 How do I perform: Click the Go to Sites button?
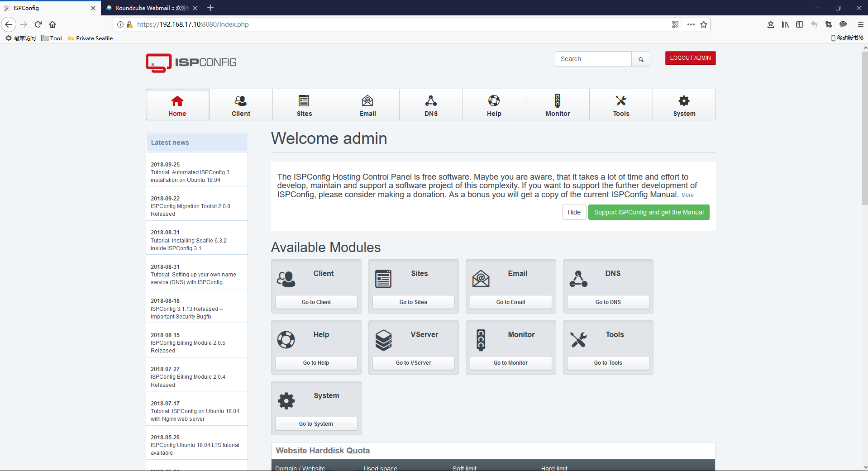[x=413, y=302]
